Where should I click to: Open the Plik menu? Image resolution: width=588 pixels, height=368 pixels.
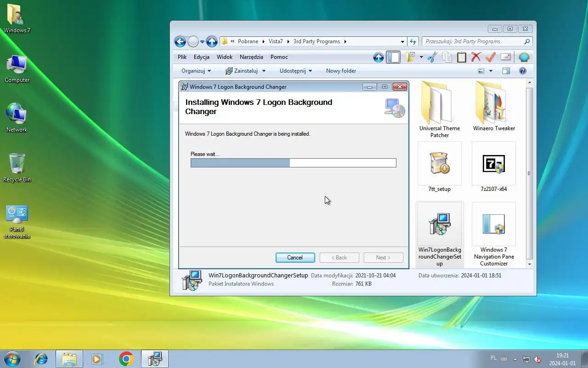(182, 57)
